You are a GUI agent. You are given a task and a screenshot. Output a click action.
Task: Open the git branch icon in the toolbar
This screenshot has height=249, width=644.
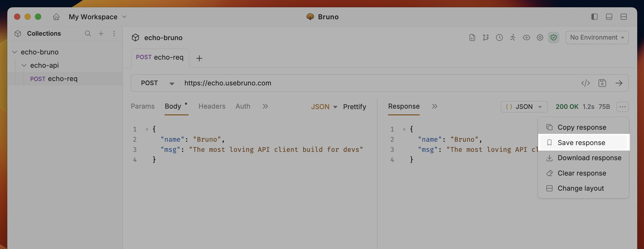(486, 38)
